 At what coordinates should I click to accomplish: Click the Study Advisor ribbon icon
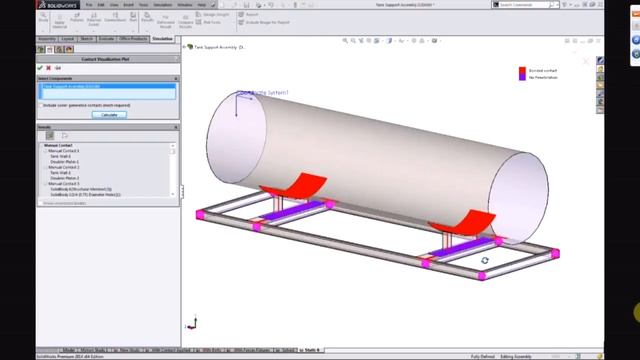click(43, 17)
